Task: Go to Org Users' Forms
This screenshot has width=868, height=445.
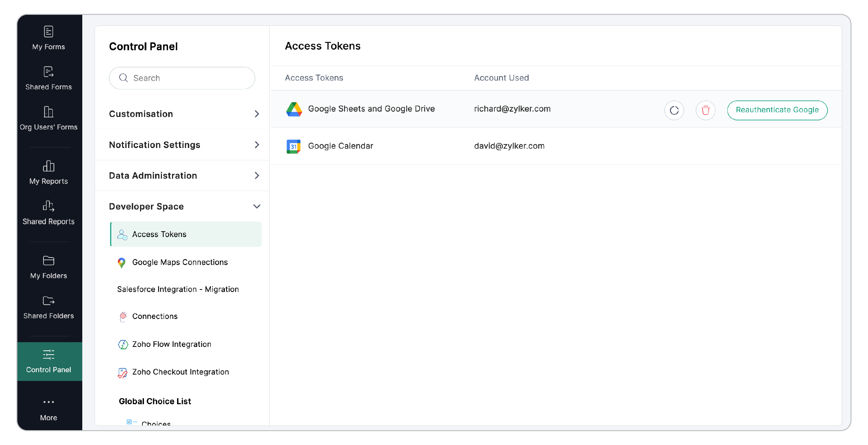Action: 49,118
